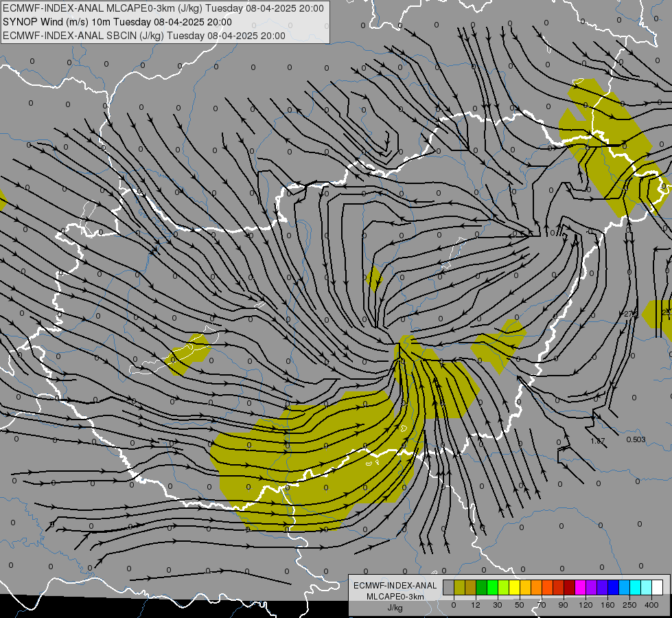Screen dimensions: 672x618
Task: Click the J/kg unit label in the legend
Action: 395,608
